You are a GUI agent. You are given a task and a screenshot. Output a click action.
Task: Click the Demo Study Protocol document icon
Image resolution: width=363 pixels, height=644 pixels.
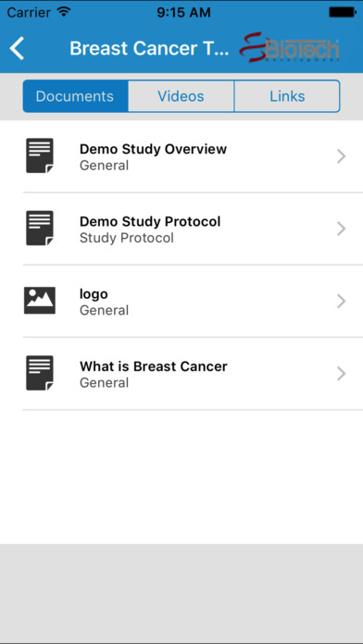tap(40, 229)
